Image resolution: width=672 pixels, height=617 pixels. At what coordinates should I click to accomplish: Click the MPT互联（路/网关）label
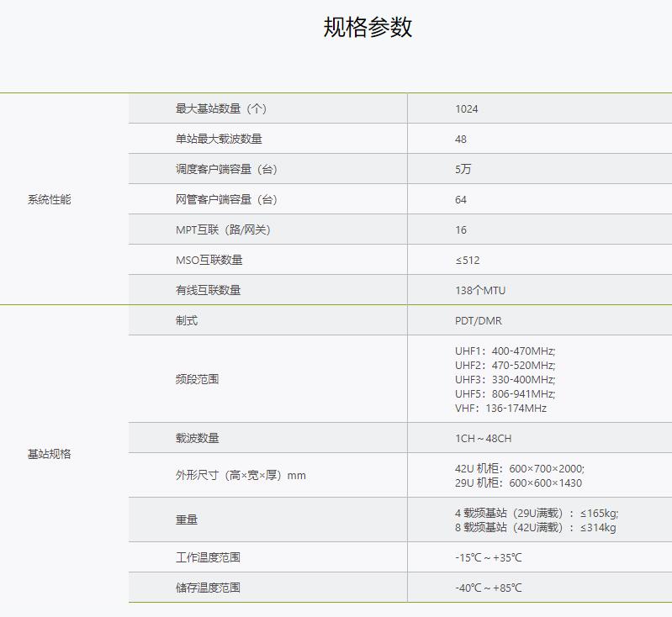point(224,229)
